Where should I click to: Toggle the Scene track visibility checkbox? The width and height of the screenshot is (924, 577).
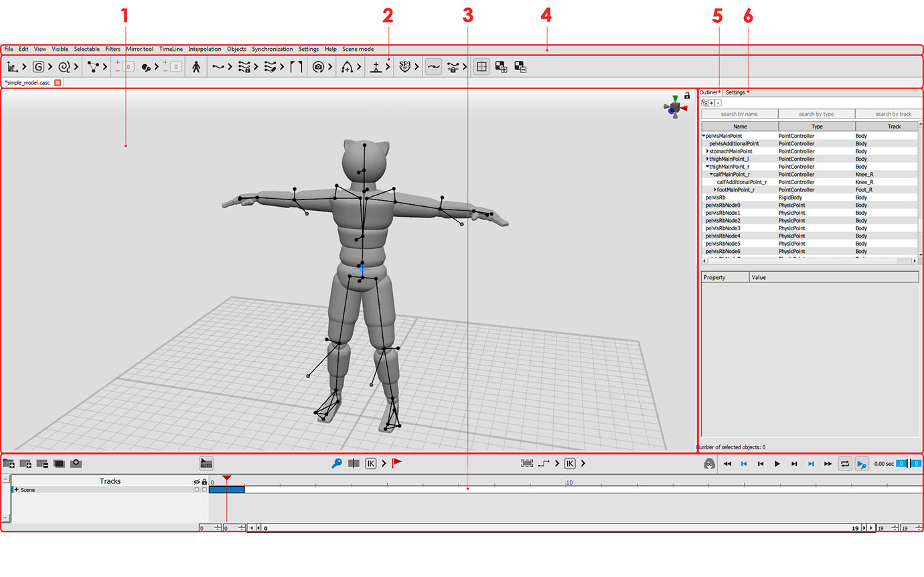197,490
